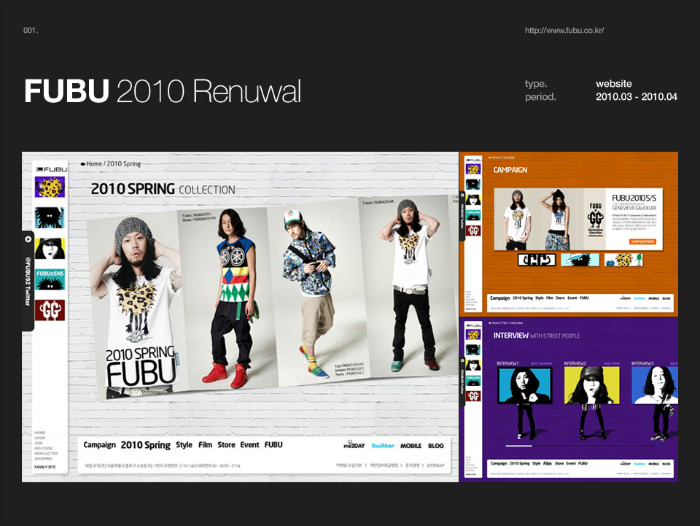This screenshot has height=526, width=700.
Task: Open the FAMILY SITE link in the sidebar
Action: [45, 467]
